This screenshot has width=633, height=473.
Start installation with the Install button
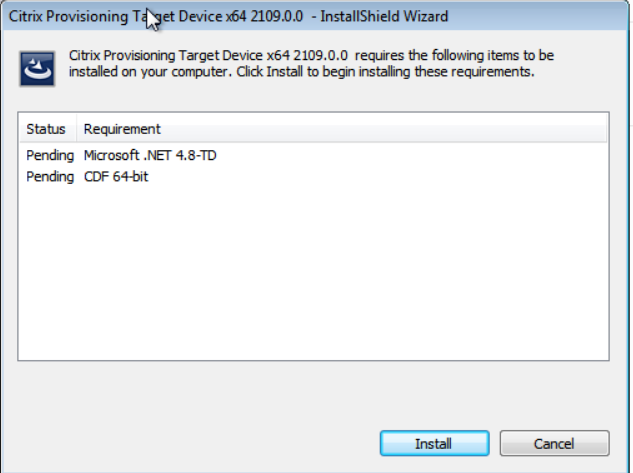434,444
